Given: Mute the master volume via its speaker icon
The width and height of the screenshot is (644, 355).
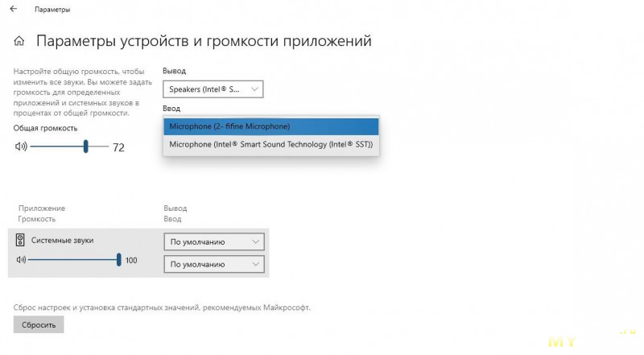Looking at the screenshot, I should 21,147.
